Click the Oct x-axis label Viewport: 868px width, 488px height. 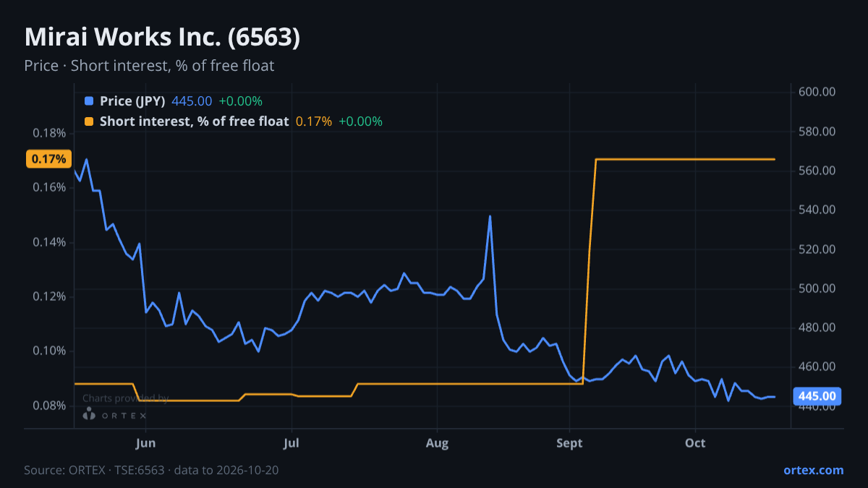pos(695,442)
